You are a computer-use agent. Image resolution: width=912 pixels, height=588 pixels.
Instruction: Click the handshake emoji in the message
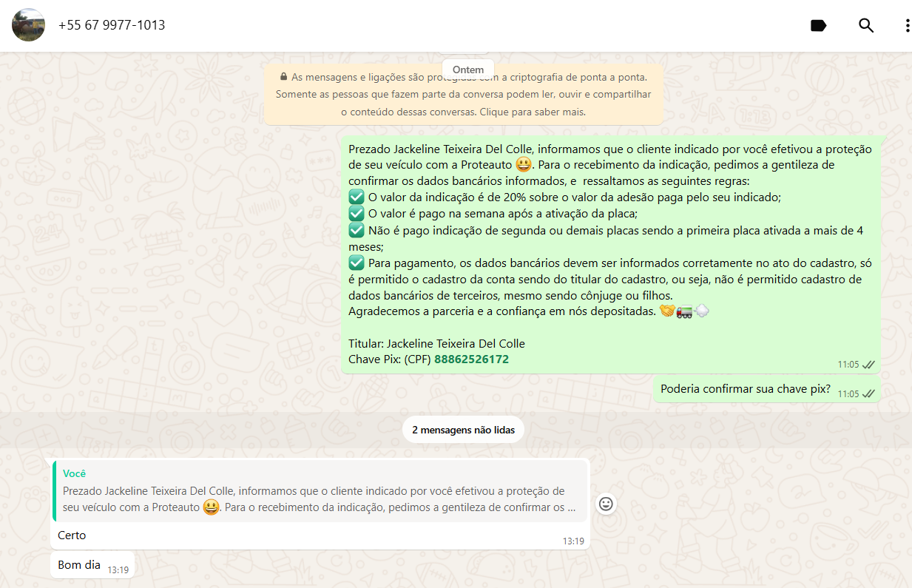click(x=667, y=311)
